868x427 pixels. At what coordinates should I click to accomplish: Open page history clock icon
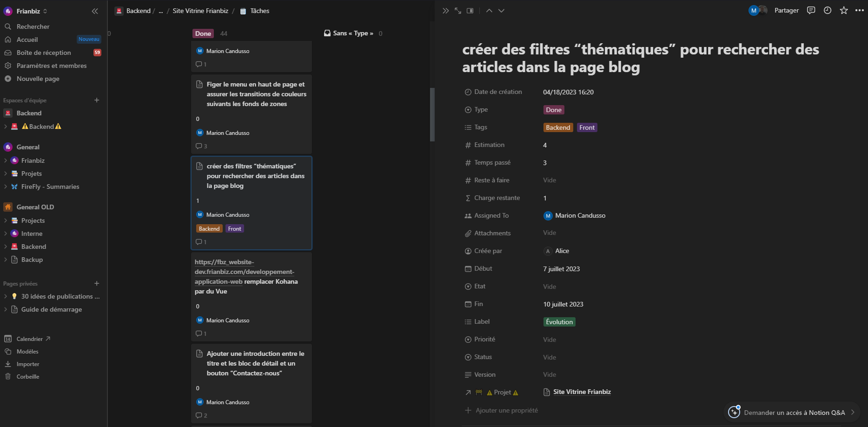(827, 10)
